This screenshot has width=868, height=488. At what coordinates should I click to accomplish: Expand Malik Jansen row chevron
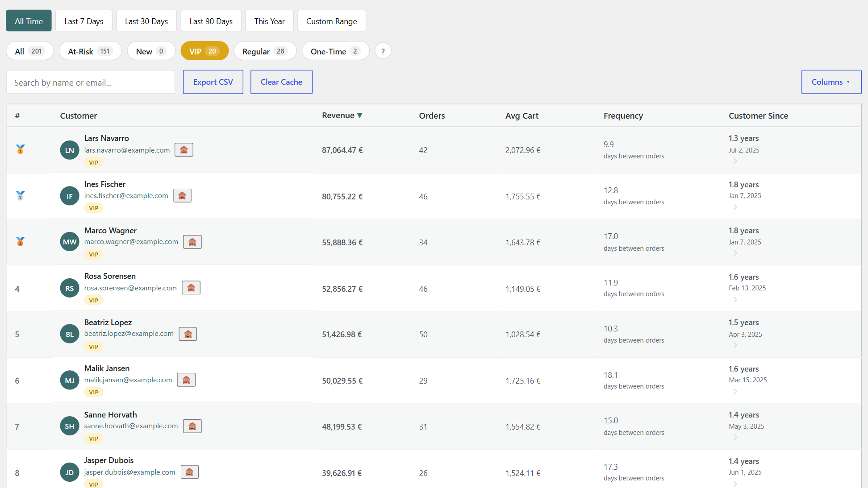point(735,392)
